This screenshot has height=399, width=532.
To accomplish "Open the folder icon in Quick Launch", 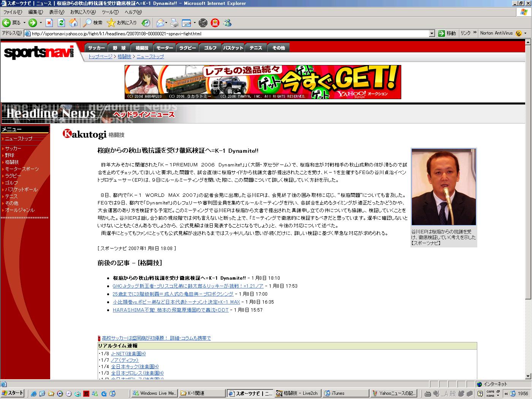I will [x=51, y=394].
